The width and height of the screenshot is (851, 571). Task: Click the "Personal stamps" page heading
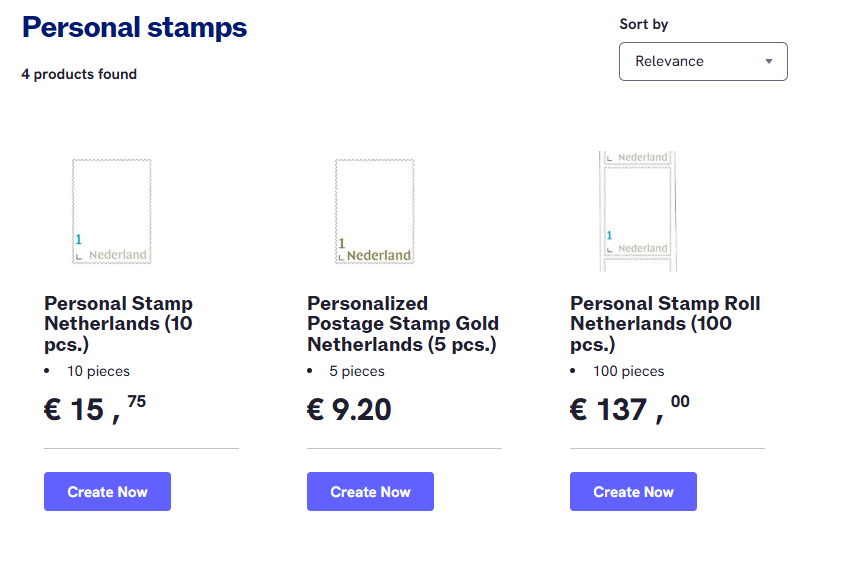pyautogui.click(x=134, y=28)
